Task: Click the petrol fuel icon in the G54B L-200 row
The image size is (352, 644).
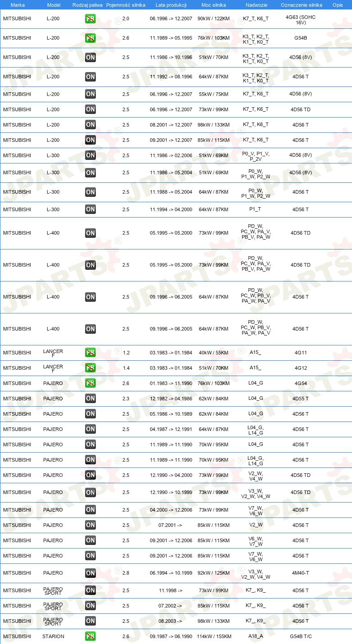Action: click(x=90, y=38)
